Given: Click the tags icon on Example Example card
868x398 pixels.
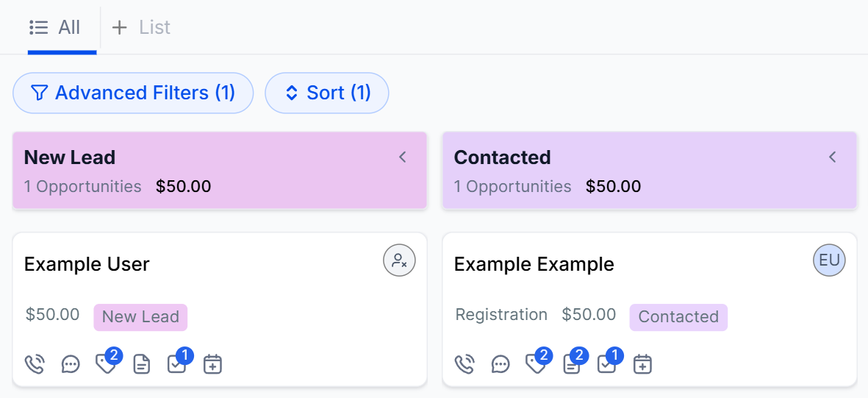Looking at the screenshot, I should click(x=536, y=364).
